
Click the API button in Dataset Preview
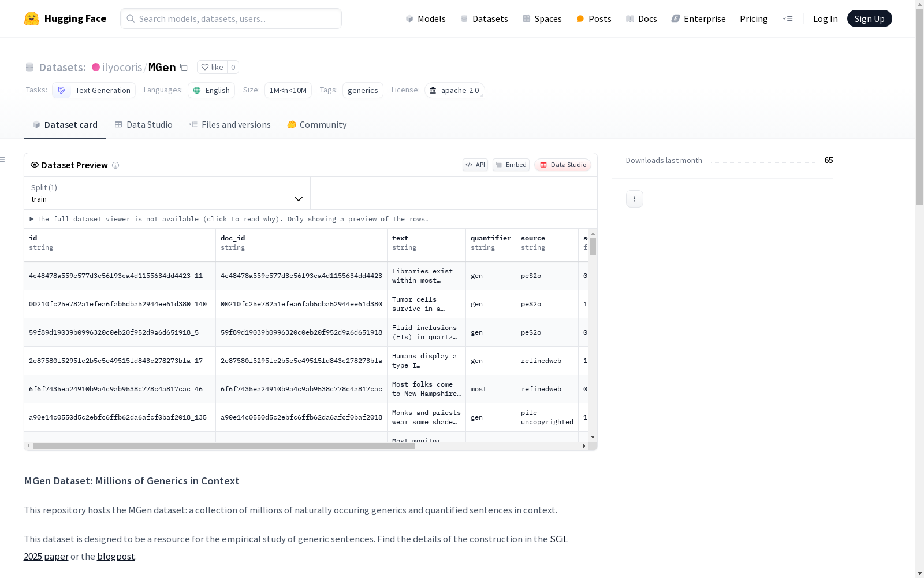click(475, 165)
